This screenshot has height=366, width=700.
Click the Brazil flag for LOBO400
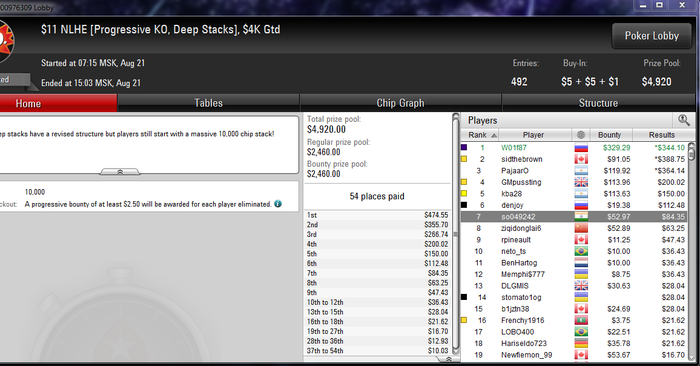581,332
